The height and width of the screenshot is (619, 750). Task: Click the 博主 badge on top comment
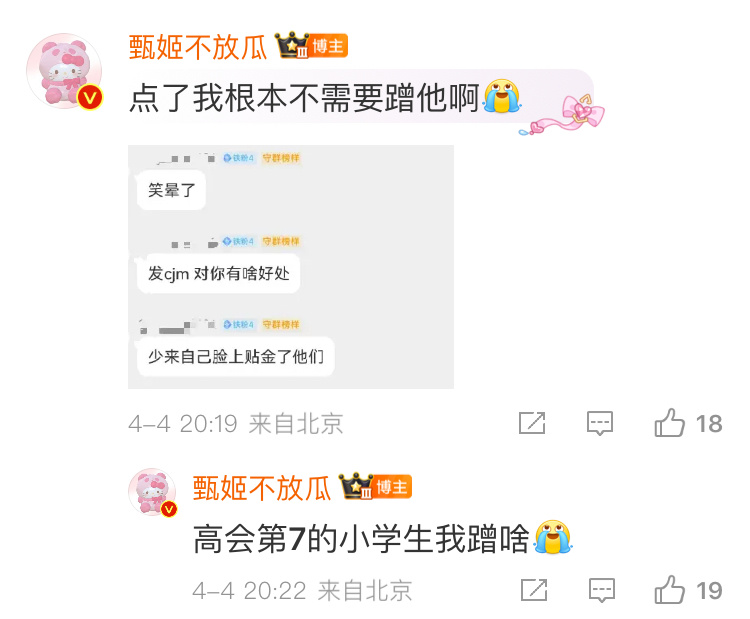pyautogui.click(x=328, y=46)
